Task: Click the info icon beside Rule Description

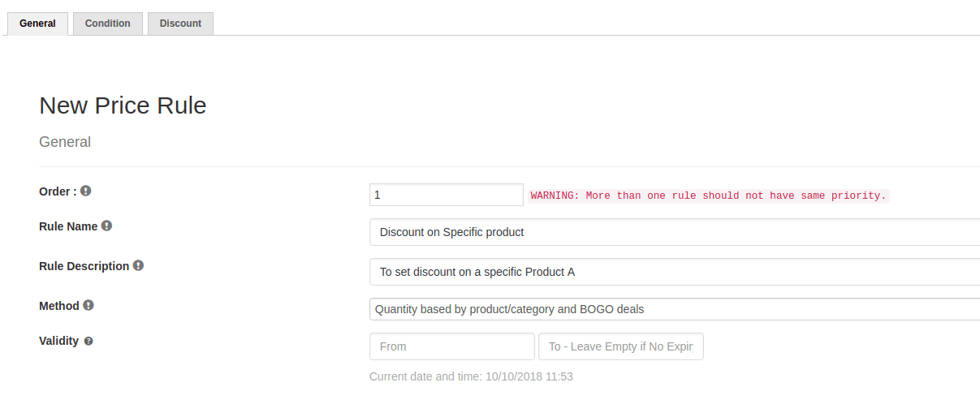Action: tap(138, 265)
